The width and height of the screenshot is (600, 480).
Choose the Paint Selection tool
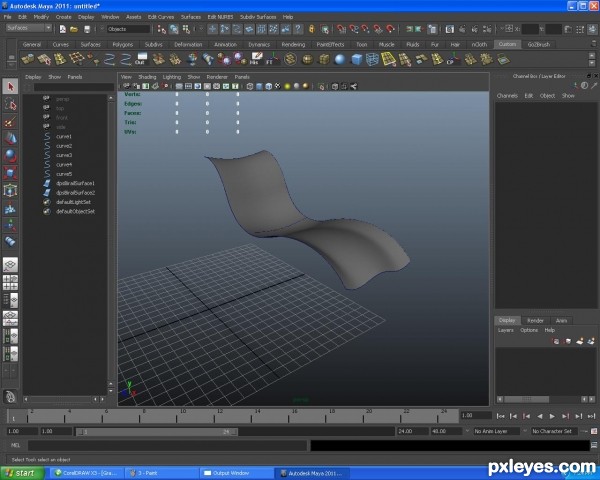(x=10, y=122)
